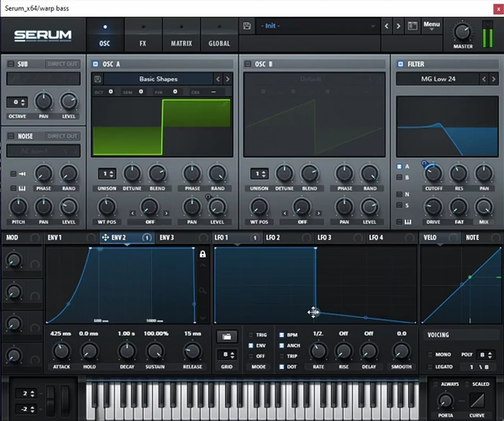Click OSC A wavetable edit icon

[98, 79]
